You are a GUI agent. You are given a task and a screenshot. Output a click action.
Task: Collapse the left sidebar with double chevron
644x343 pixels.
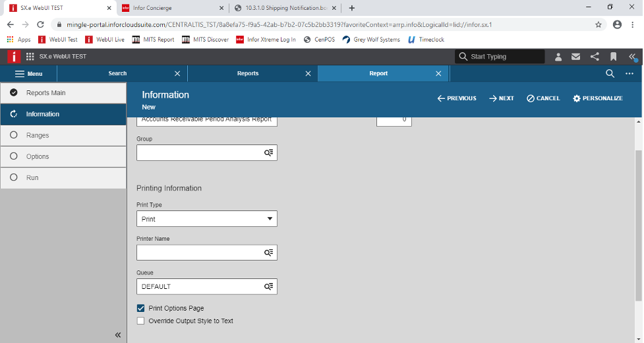[x=118, y=335]
